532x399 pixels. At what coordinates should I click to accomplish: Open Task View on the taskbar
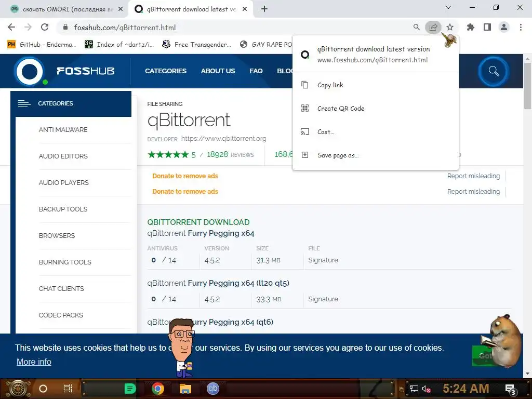(x=68, y=389)
